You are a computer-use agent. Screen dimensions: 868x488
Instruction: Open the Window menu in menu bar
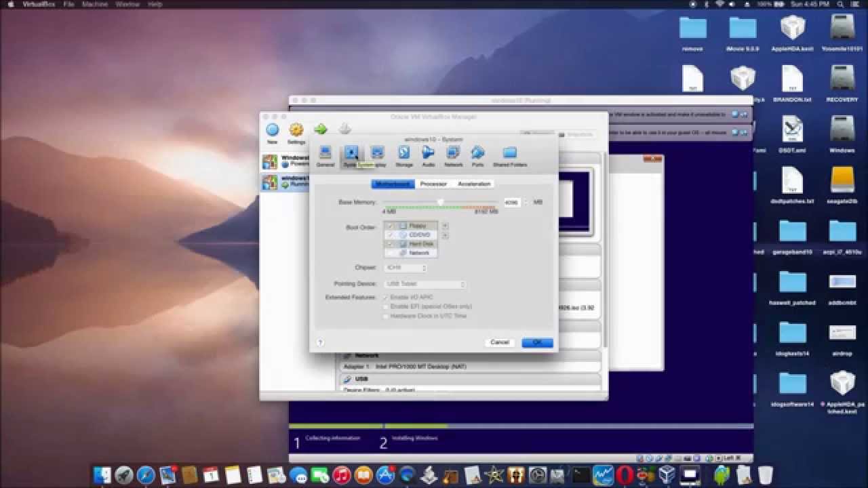128,4
